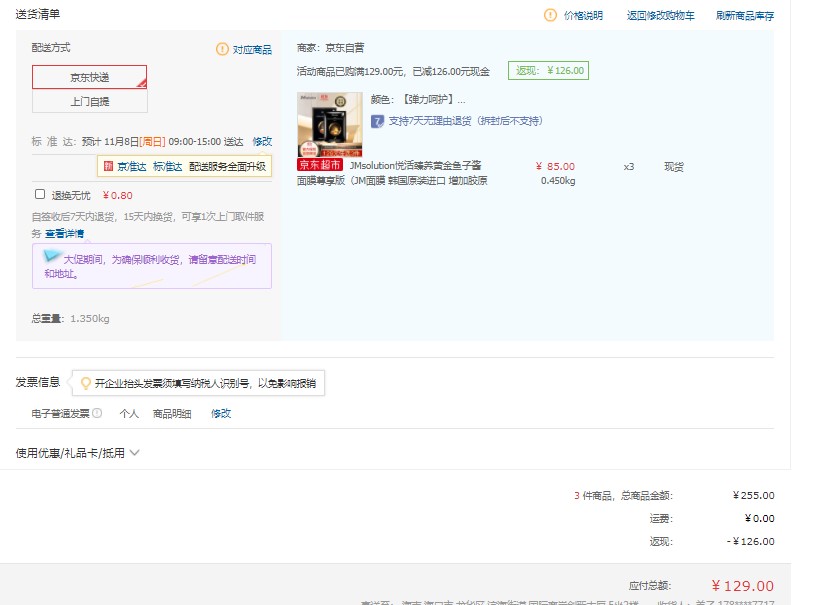Viewport: 839px width, 605px height.
Task: Click the x3 quantity text
Action: 629,167
